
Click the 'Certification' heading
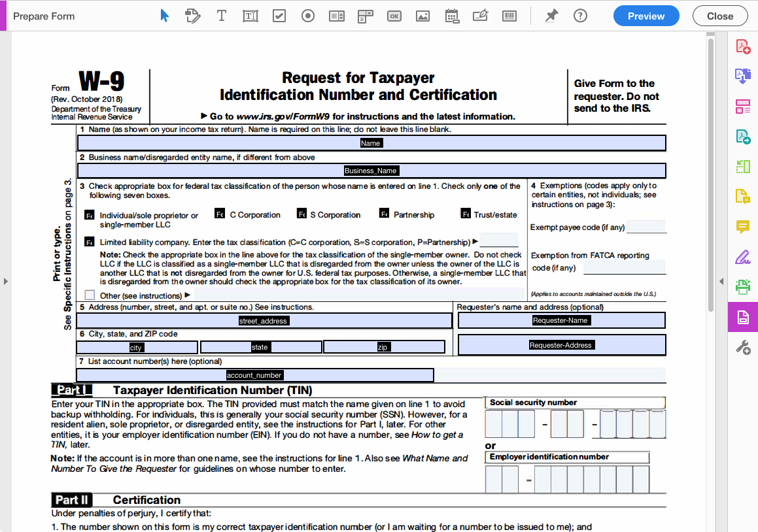click(x=147, y=500)
